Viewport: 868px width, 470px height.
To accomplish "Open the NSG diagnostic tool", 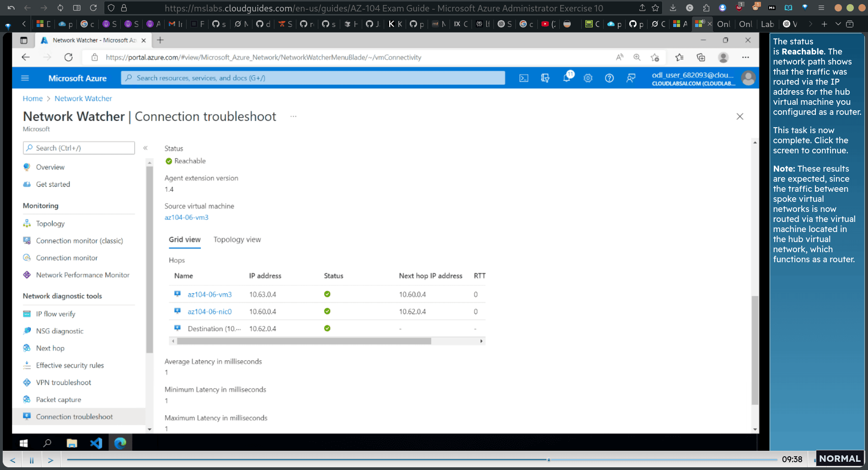I will click(x=60, y=331).
